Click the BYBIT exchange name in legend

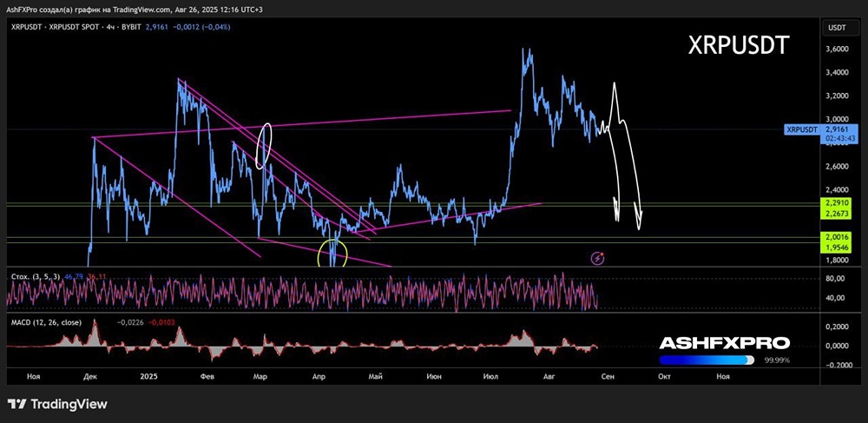pos(129,27)
